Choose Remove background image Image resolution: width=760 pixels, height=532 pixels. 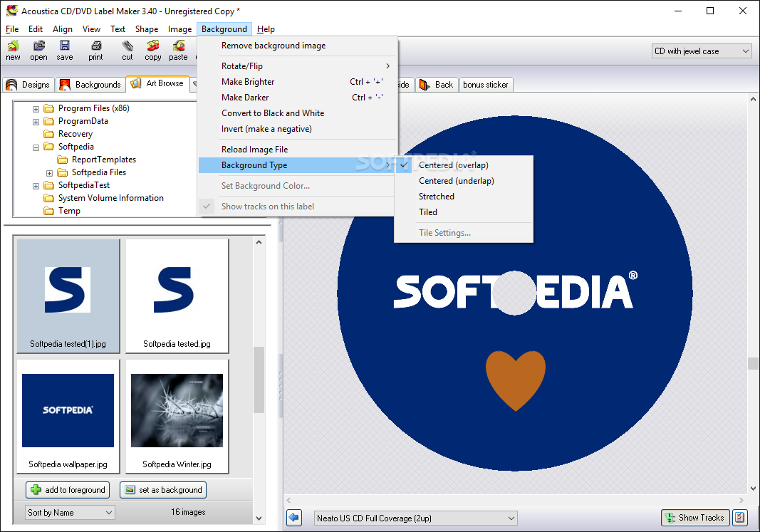tap(298, 46)
